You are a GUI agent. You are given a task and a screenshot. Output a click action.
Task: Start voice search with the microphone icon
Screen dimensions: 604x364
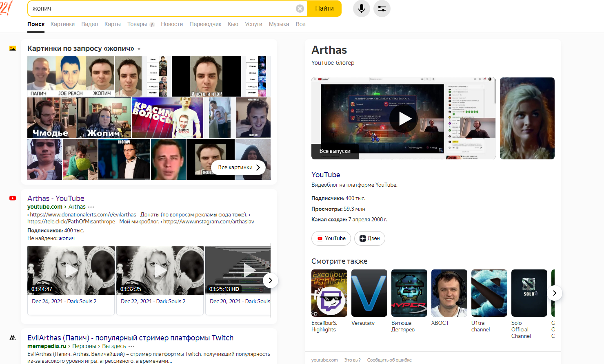point(362,9)
